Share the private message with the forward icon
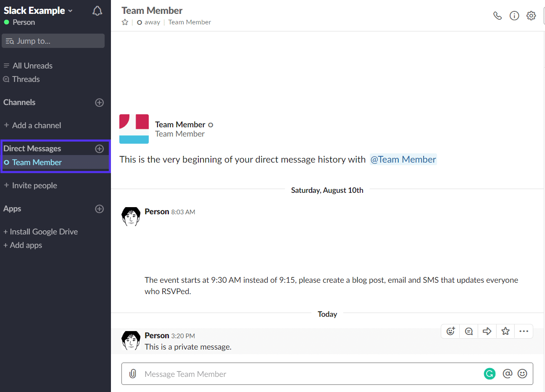Screen dimensions: 545x392 coord(487,331)
